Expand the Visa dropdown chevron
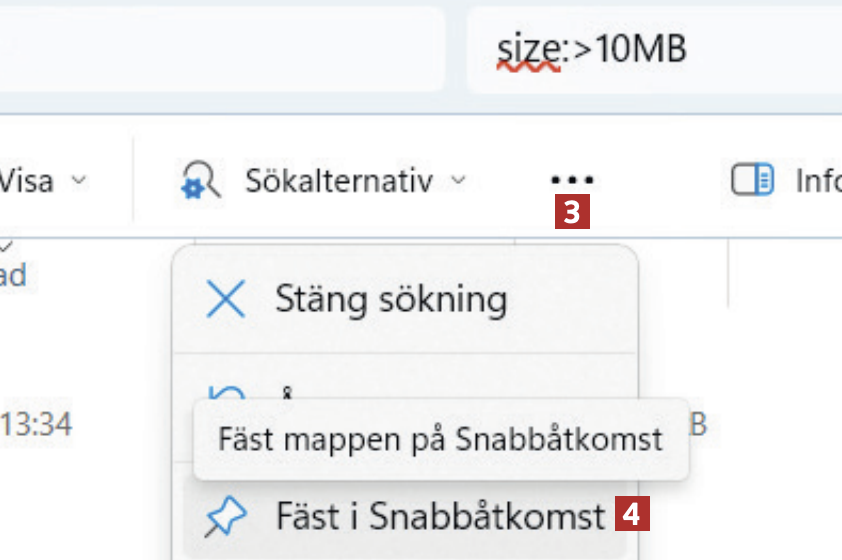 pyautogui.click(x=79, y=182)
